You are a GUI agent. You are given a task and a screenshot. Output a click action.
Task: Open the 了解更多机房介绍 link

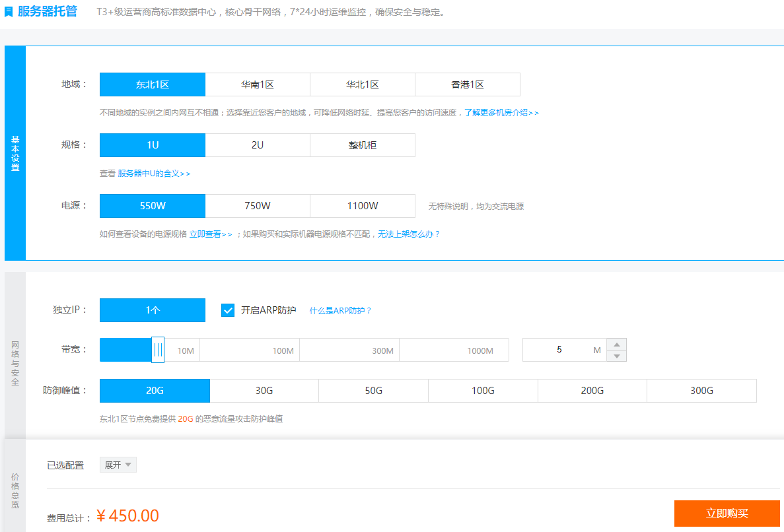click(501, 113)
